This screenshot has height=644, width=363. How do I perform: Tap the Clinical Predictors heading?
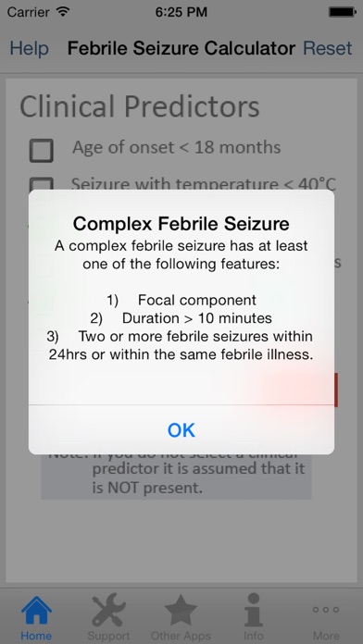pyautogui.click(x=140, y=106)
